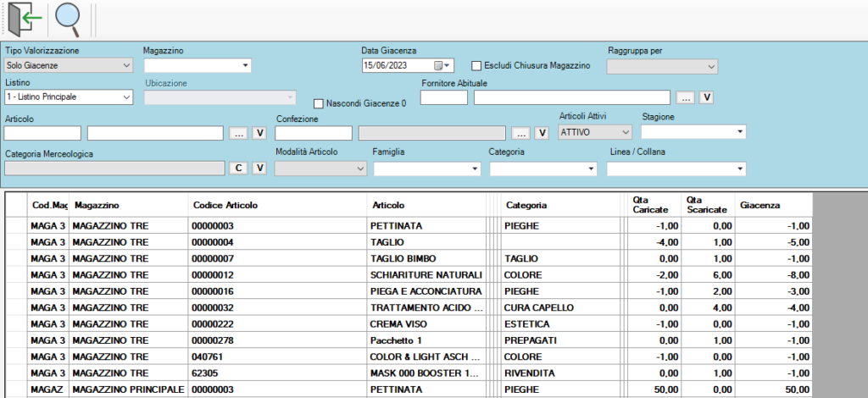Toggle the Nascondi Giacenze 0 checkbox
Image resolution: width=868 pixels, height=398 pixels.
(319, 103)
